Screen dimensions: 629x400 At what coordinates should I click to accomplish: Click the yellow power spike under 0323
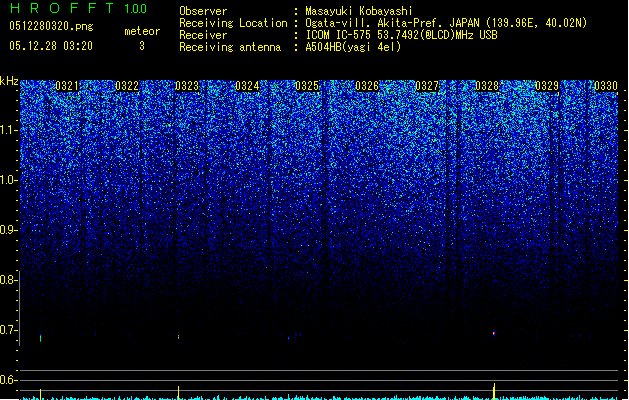tap(179, 393)
